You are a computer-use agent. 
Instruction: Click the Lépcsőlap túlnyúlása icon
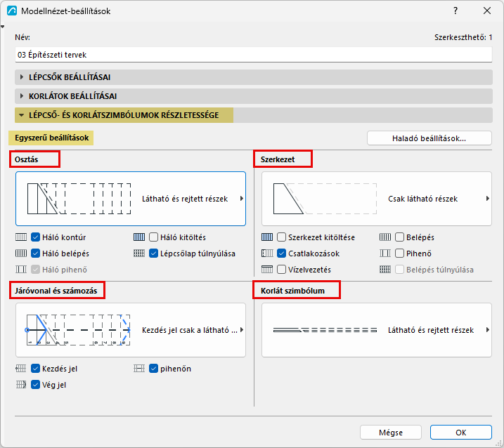[x=139, y=253]
